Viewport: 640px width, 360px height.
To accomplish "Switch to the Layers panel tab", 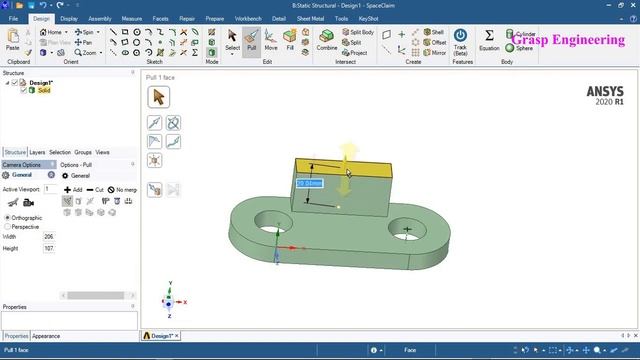I will coord(37,152).
